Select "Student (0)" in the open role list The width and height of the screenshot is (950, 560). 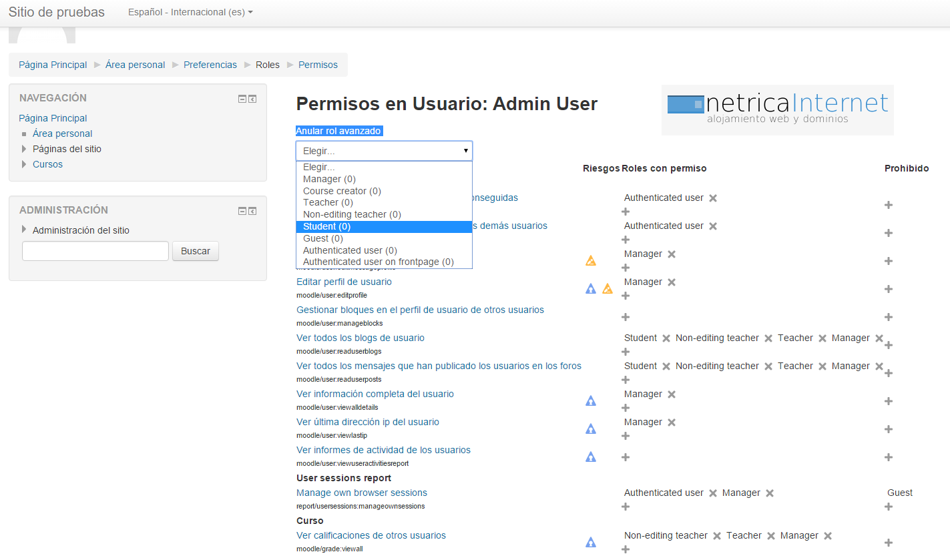pyautogui.click(x=326, y=226)
